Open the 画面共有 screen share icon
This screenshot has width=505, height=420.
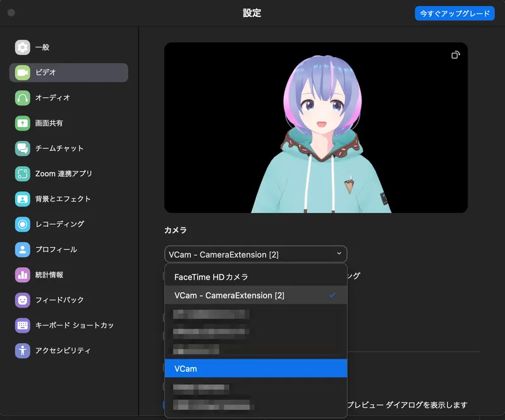(23, 123)
